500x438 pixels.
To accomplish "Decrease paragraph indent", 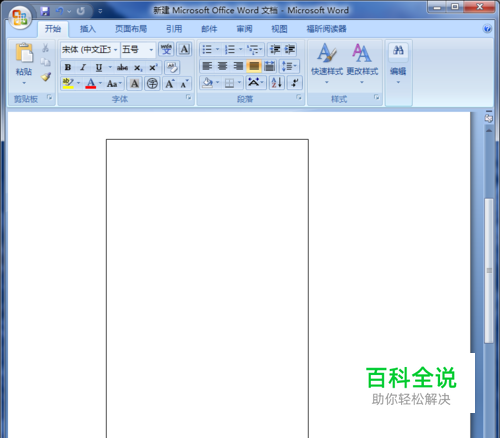I will coord(275,49).
